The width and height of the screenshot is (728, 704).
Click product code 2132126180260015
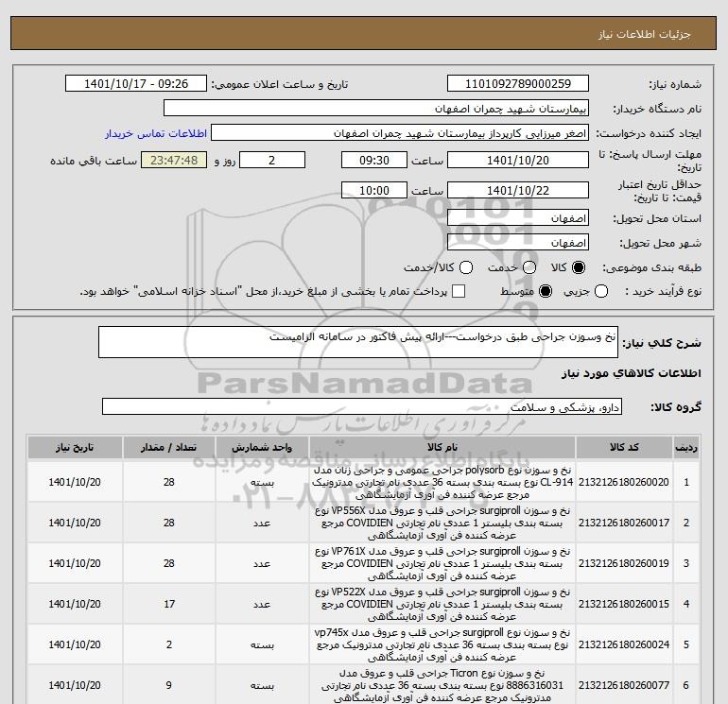tap(624, 604)
